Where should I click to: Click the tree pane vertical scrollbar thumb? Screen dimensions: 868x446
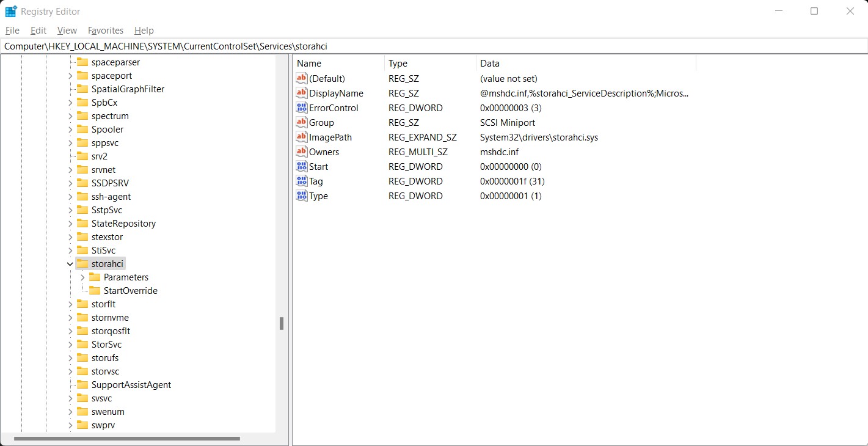282,323
